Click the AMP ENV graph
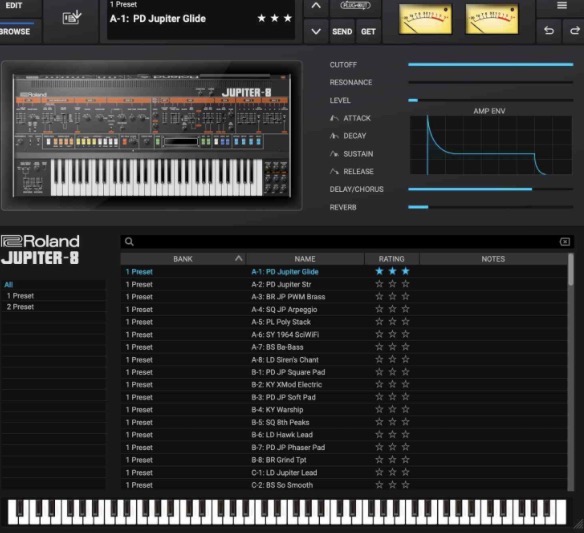Viewport: 584px width, 533px height. tap(491, 145)
